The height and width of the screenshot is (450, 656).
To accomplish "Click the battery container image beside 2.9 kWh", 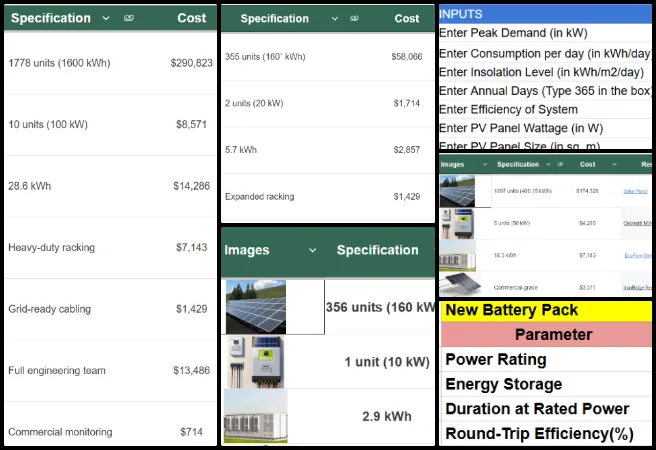I will click(x=256, y=416).
